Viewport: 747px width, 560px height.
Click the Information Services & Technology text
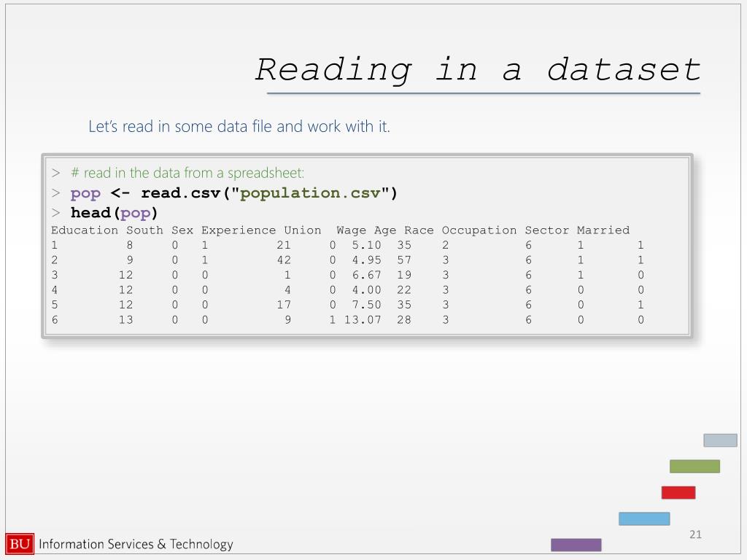point(136,544)
